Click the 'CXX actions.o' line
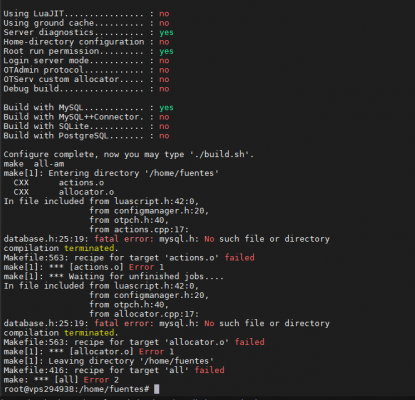415x400 pixels. tap(59, 183)
